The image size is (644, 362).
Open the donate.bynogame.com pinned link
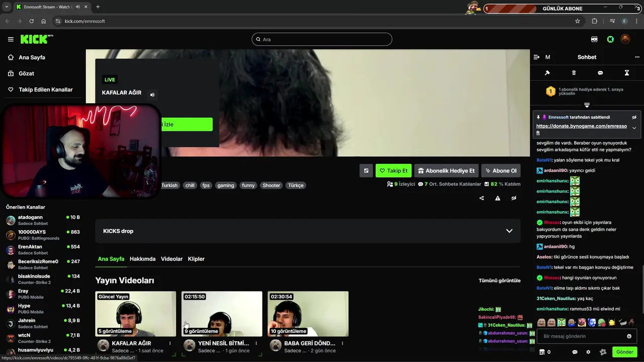coord(581,129)
